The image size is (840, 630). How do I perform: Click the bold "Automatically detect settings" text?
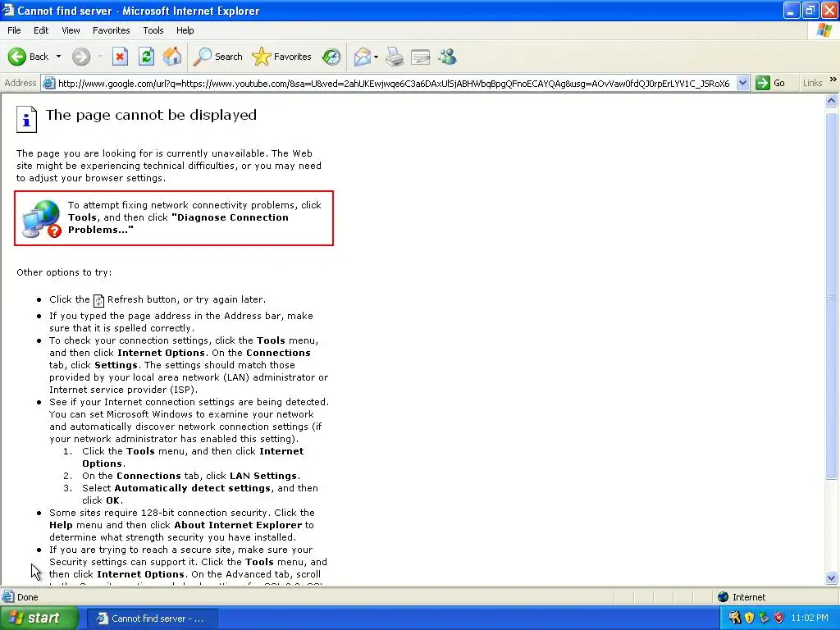coord(192,488)
